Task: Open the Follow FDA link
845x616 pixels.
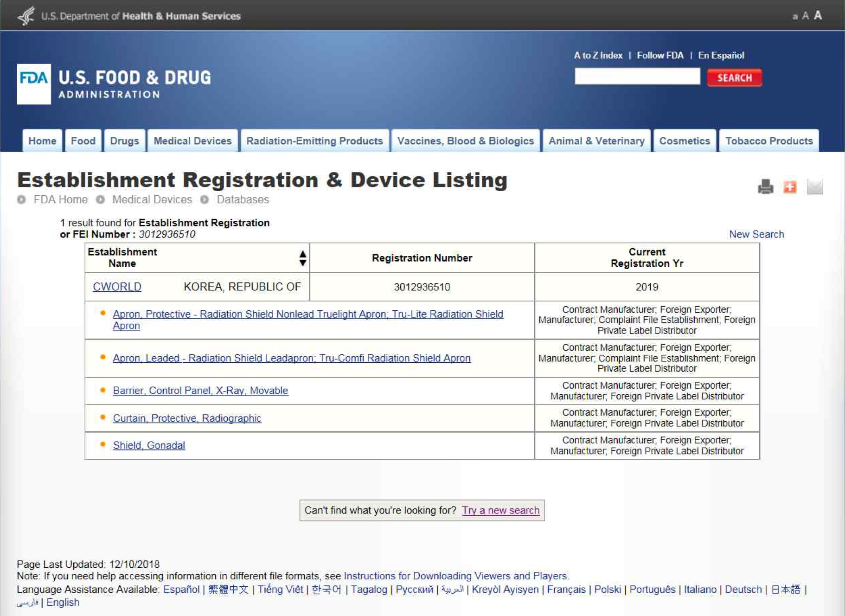Action: (660, 55)
